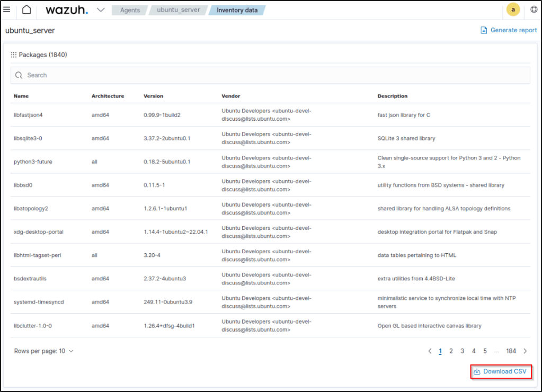Click the Generate report document icon
Viewport: 542px width, 392px height.
tap(483, 30)
